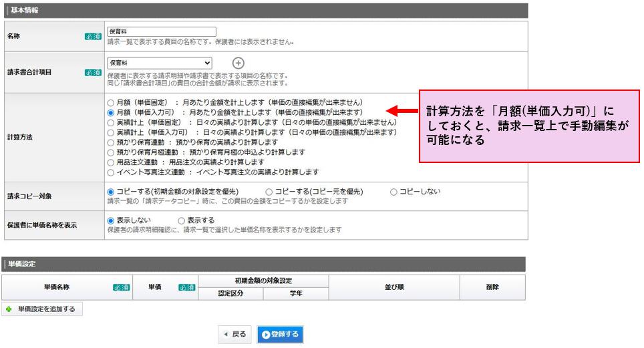Select 用品注文連動 radio option
The height and width of the screenshot is (348, 644).
tap(111, 162)
